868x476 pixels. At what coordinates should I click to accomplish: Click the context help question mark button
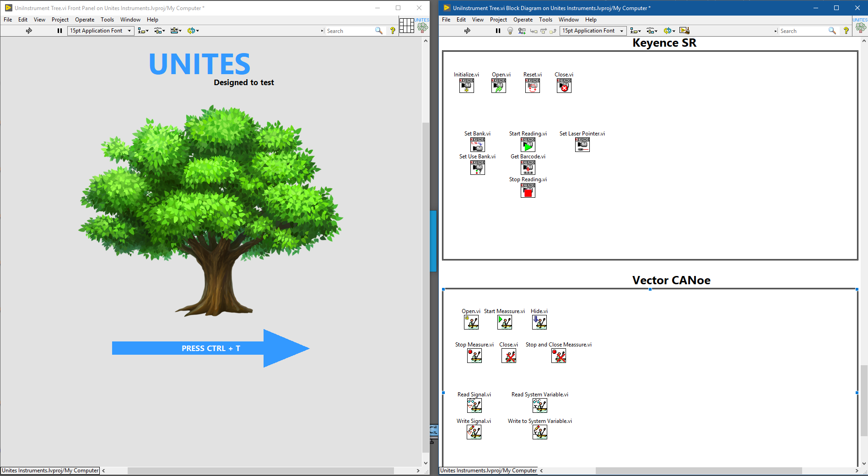pyautogui.click(x=846, y=31)
